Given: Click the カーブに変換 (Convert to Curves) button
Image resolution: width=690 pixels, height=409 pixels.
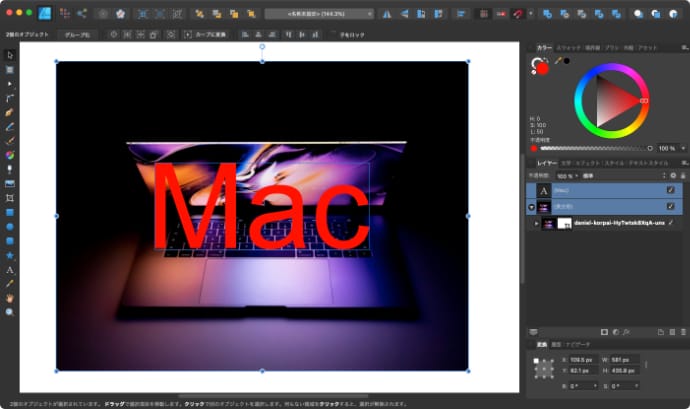Looking at the screenshot, I should (207, 34).
